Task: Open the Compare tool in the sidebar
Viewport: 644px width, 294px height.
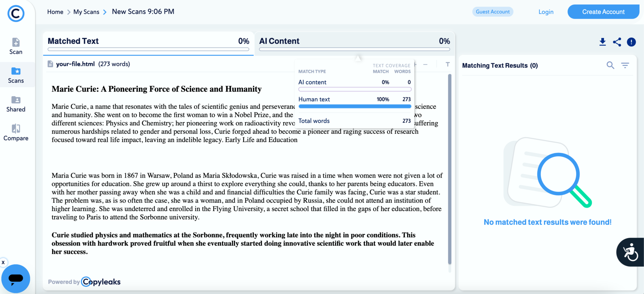Action: click(16, 133)
